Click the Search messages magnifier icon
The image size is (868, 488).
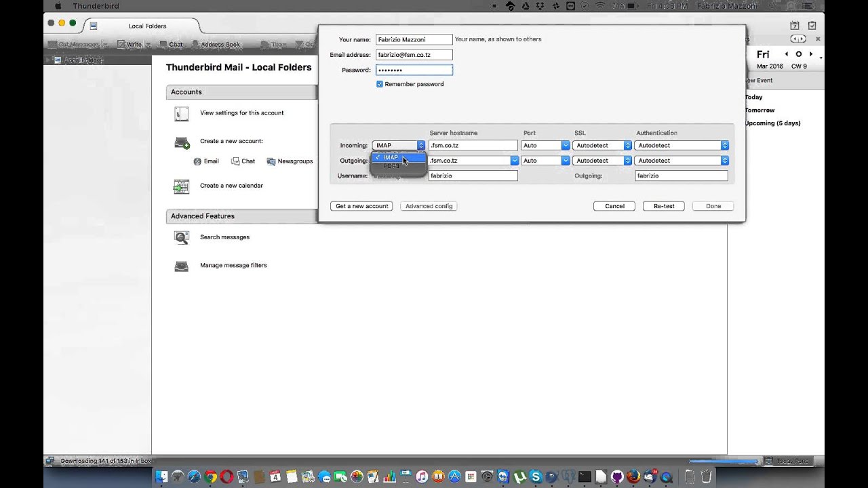[181, 237]
